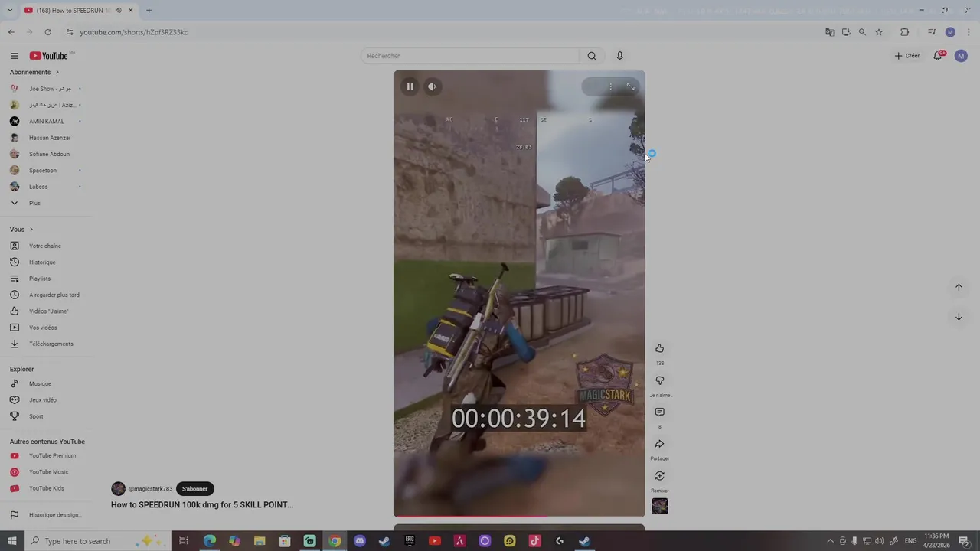Open Chrome three-dot main menu

(x=969, y=32)
